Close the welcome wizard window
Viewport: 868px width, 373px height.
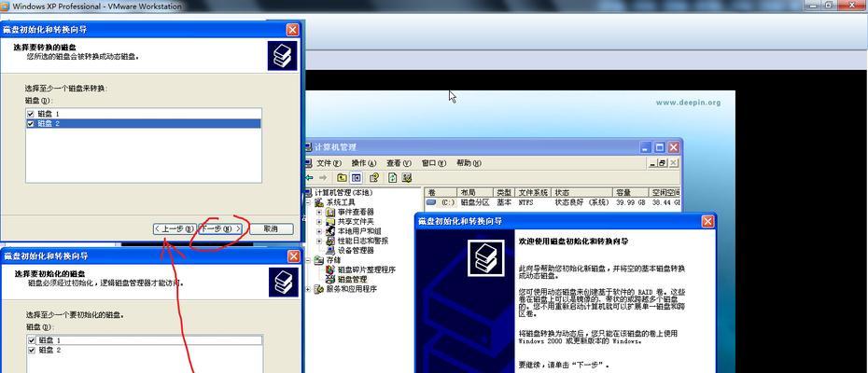707,221
